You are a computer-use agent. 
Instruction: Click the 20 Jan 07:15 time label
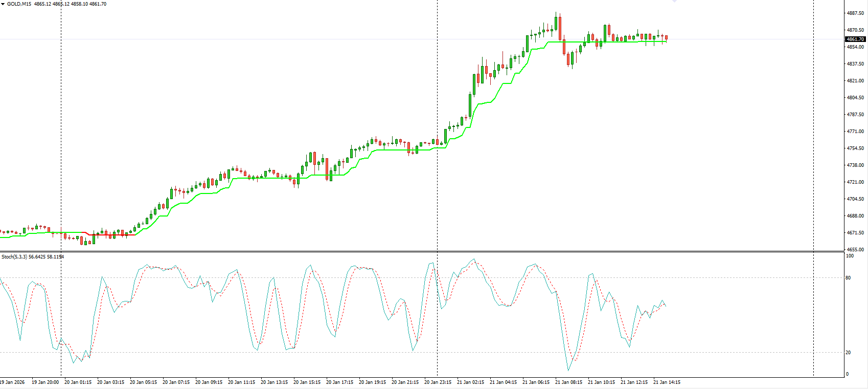tap(176, 382)
